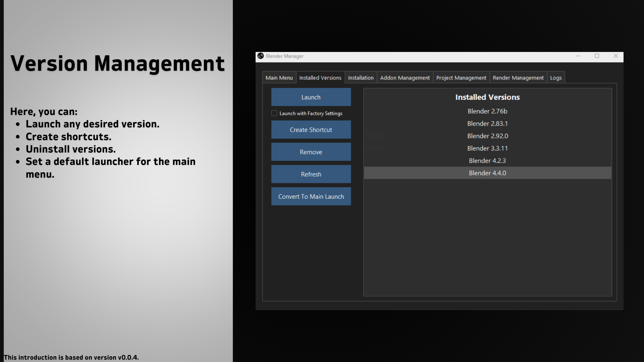Close the Blender Manager window
Viewport: 644px width, 362px height.
(x=615, y=56)
